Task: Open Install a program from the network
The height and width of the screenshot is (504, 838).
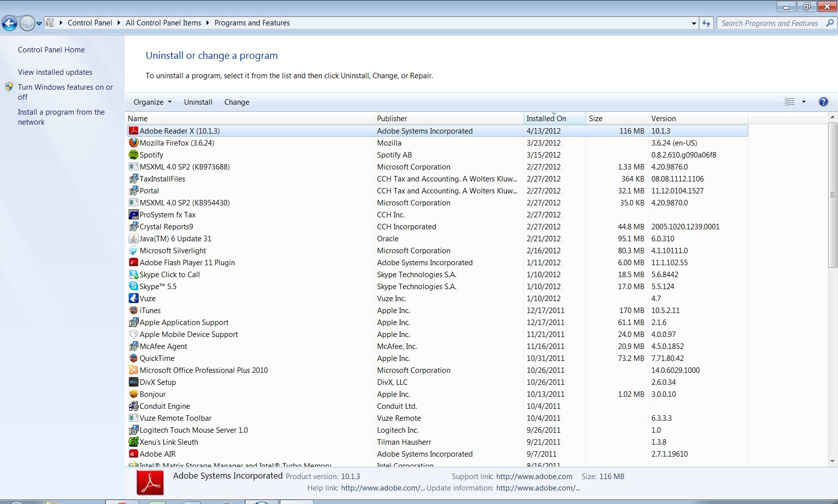Action: click(x=61, y=117)
